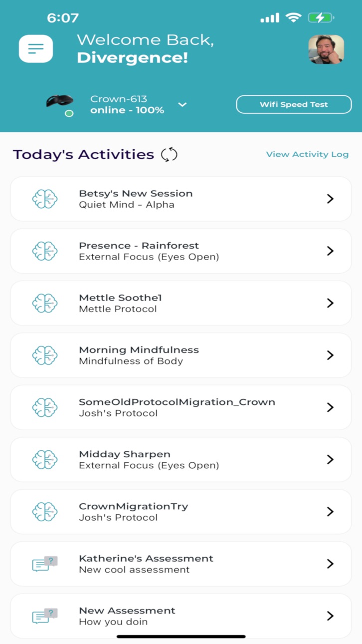Tap brain icon for Betsy's New Session
Viewport: 362px width, 644px height.
45,199
